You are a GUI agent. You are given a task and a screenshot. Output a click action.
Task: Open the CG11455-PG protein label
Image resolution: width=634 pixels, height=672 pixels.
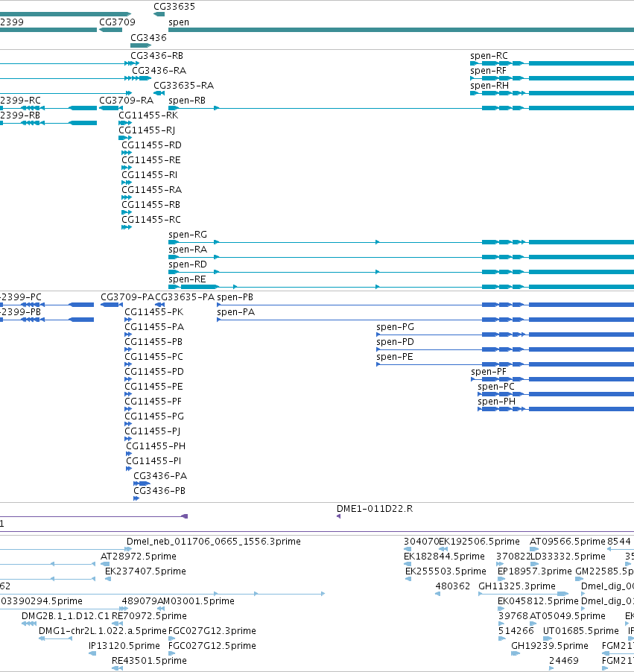(x=154, y=416)
